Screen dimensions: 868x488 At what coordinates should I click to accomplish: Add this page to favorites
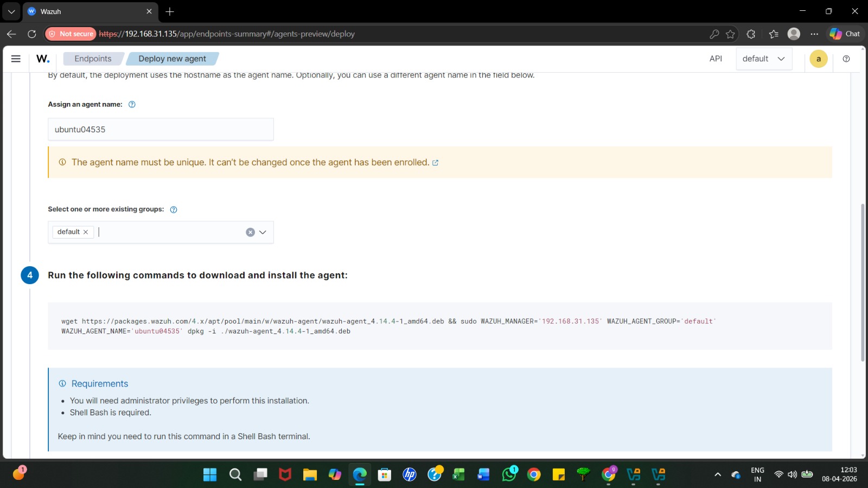(x=730, y=34)
